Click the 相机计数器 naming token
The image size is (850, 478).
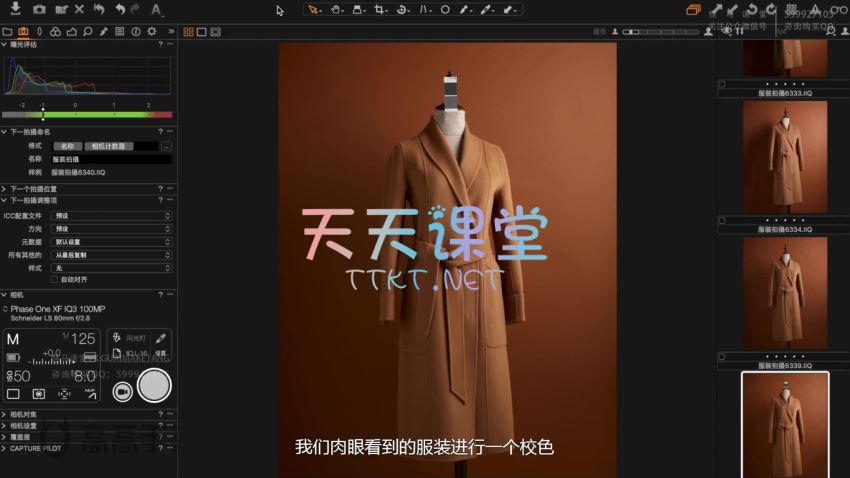click(x=108, y=146)
